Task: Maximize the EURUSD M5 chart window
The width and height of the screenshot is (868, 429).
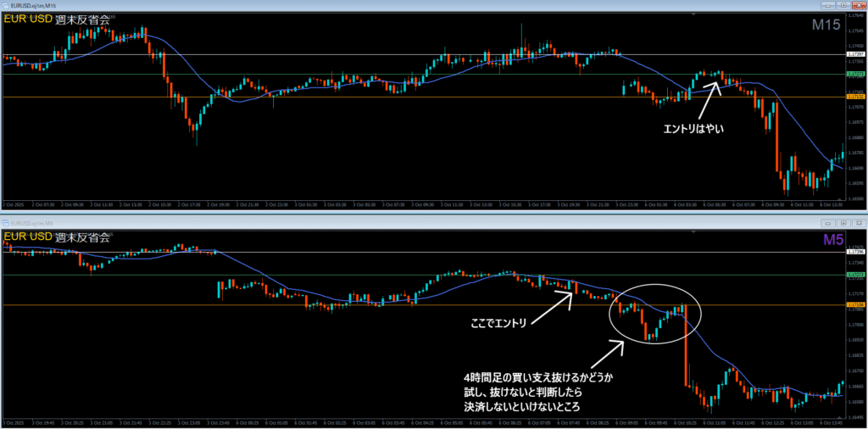Action: tap(843, 223)
